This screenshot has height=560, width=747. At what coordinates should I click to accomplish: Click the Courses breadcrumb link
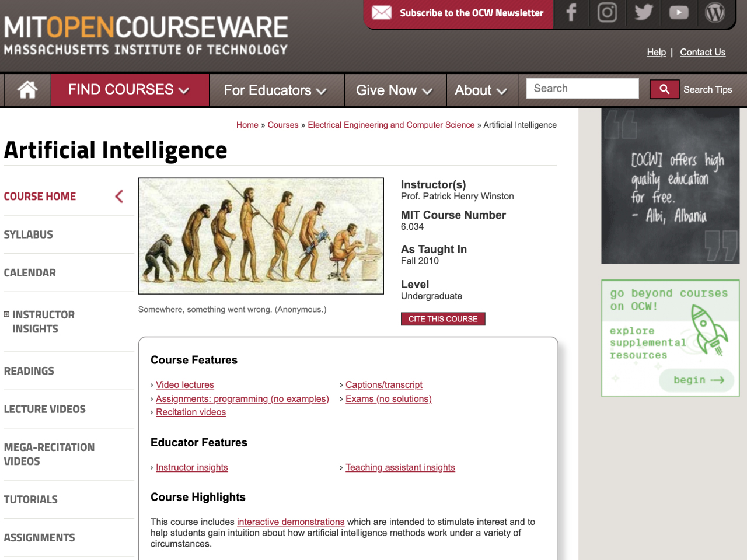283,125
